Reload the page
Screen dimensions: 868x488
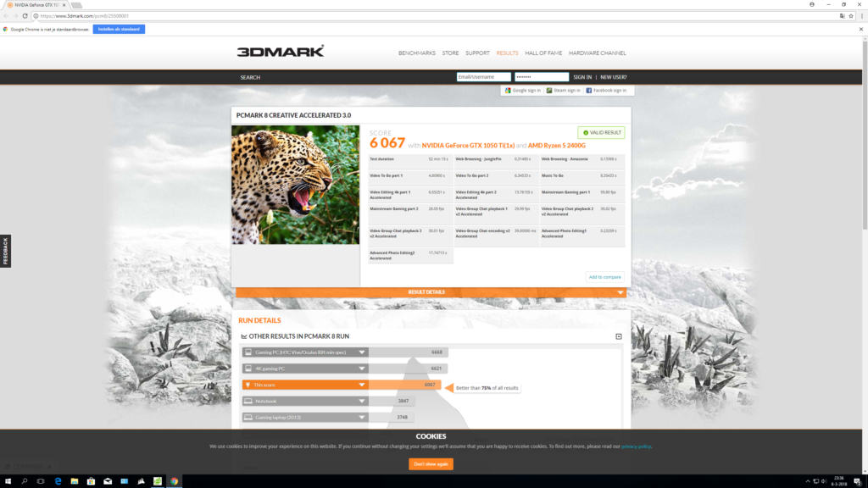click(25, 16)
